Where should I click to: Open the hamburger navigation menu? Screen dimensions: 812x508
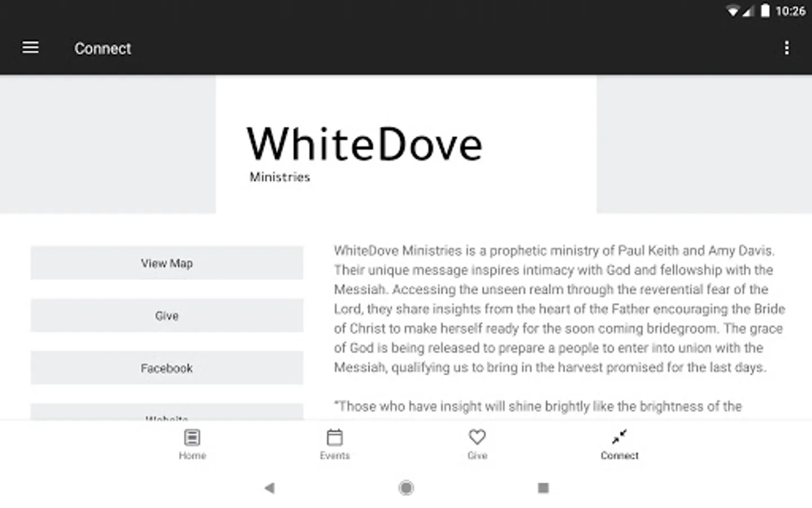[30, 48]
